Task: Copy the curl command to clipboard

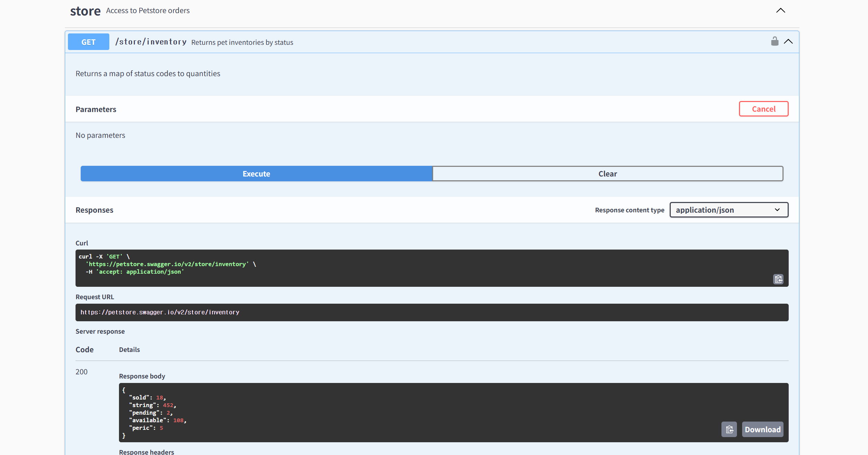Action: click(x=778, y=279)
